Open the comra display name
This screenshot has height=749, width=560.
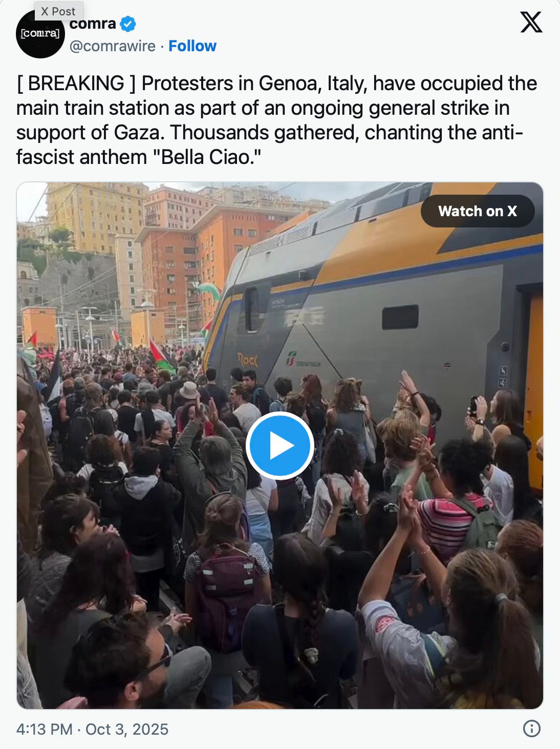[93, 24]
